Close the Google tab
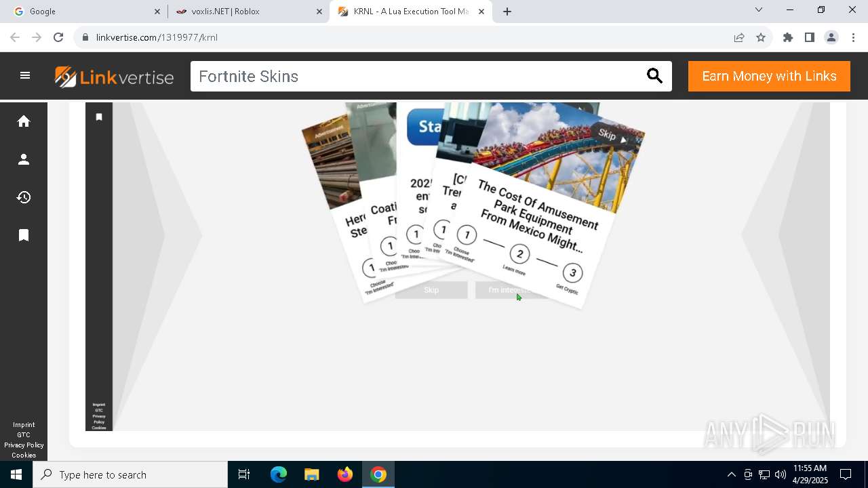The image size is (868, 488). tap(157, 12)
